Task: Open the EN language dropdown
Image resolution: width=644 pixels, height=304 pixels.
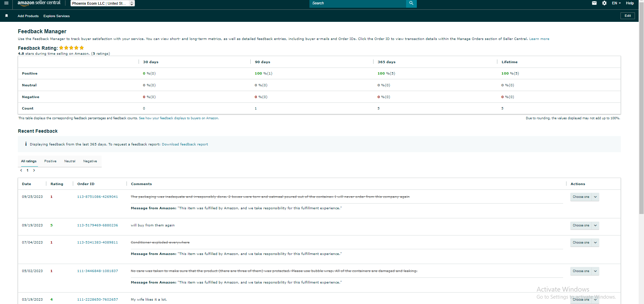Action: point(616,3)
